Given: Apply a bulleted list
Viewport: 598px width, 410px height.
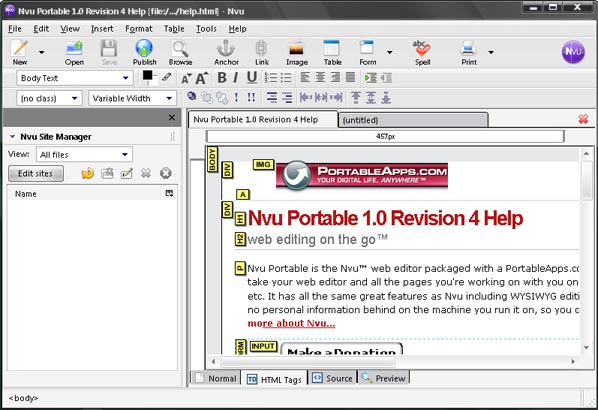Looking at the screenshot, I should click(x=286, y=78).
